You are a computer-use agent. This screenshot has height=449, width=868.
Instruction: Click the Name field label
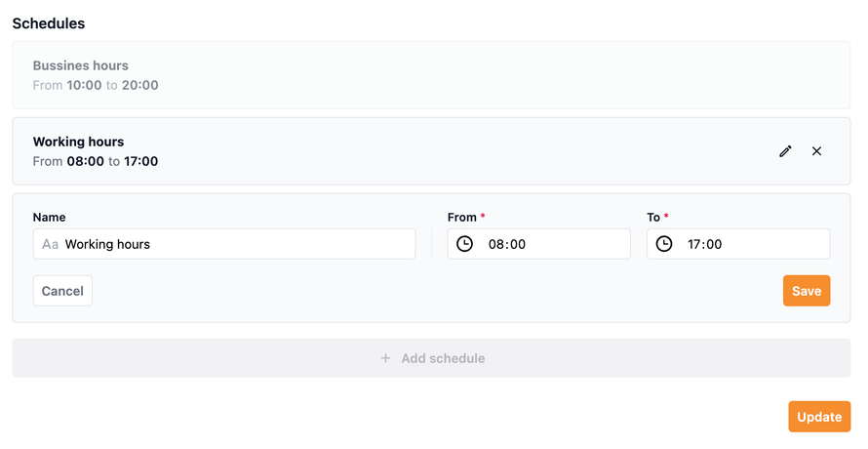(x=50, y=217)
